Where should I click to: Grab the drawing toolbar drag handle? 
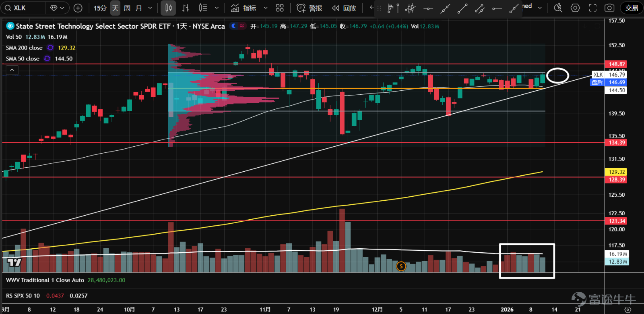(379, 8)
